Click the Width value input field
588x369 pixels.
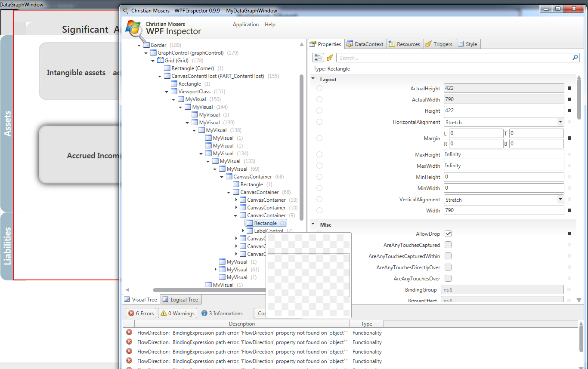pyautogui.click(x=504, y=210)
